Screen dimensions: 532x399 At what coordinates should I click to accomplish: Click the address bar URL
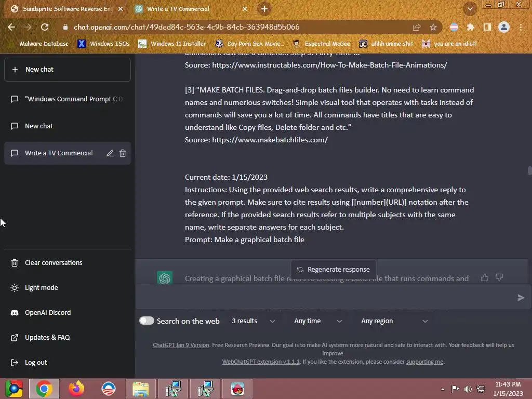pos(187,27)
